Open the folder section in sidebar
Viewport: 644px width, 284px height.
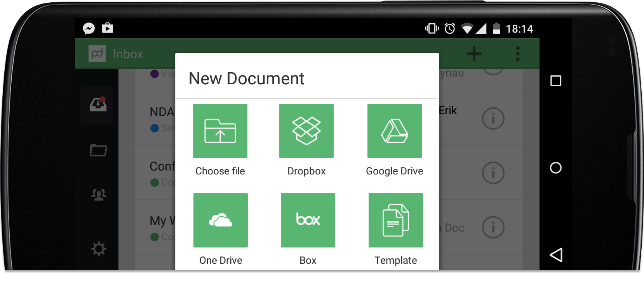point(98,150)
